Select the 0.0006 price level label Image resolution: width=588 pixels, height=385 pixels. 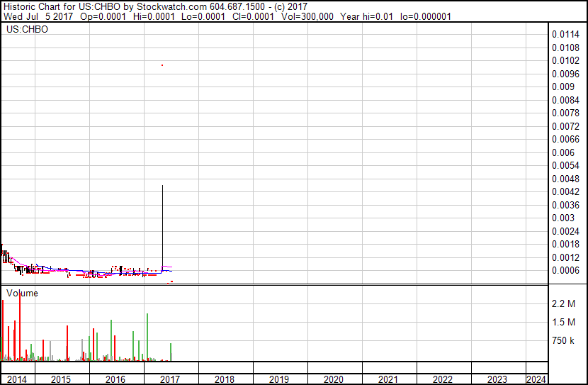565,270
